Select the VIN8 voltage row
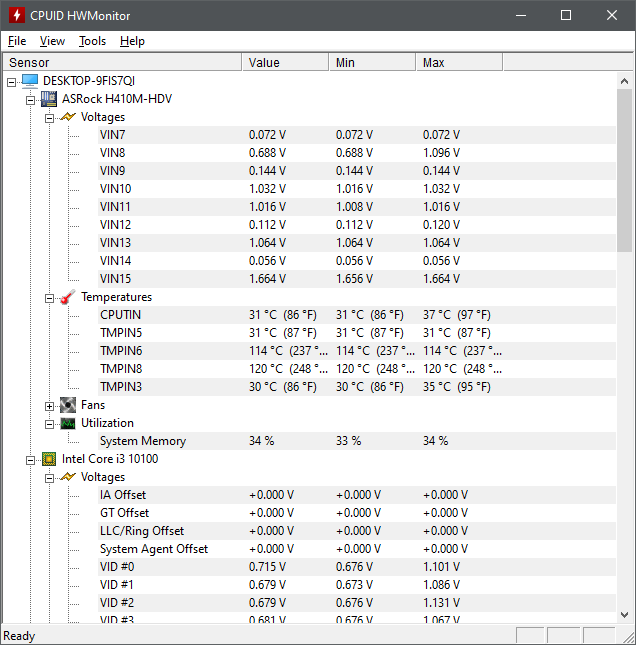The height and width of the screenshot is (645, 636). point(357,153)
